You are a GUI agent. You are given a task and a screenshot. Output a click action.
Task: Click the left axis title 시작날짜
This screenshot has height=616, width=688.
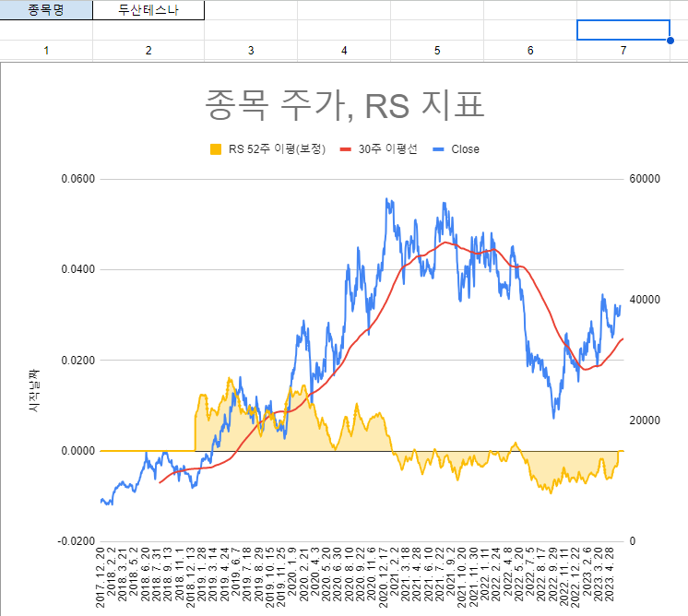(34, 390)
